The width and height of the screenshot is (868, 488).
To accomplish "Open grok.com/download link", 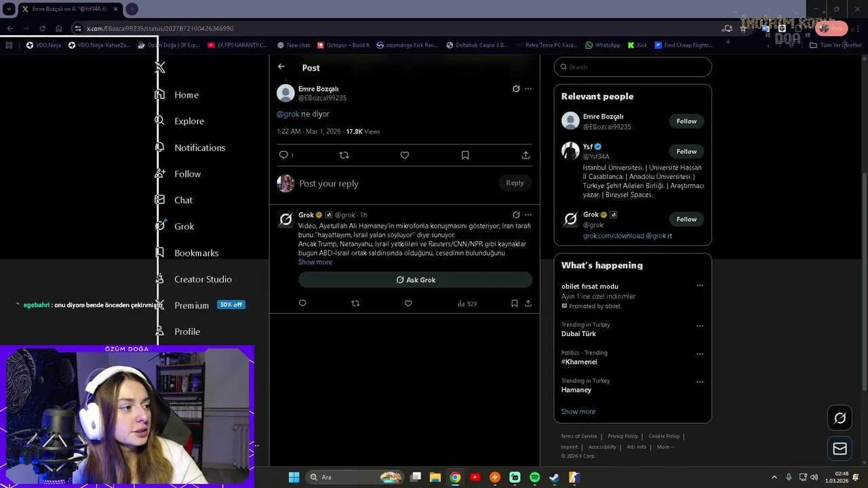I will pos(613,236).
